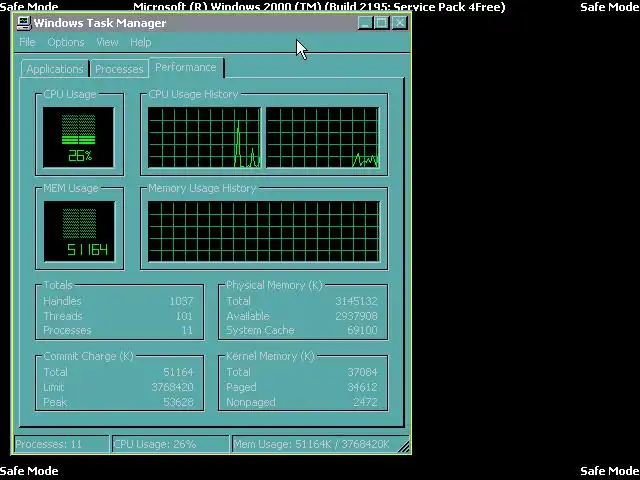Click the System Cache label
The image size is (640, 480).
(x=260, y=330)
